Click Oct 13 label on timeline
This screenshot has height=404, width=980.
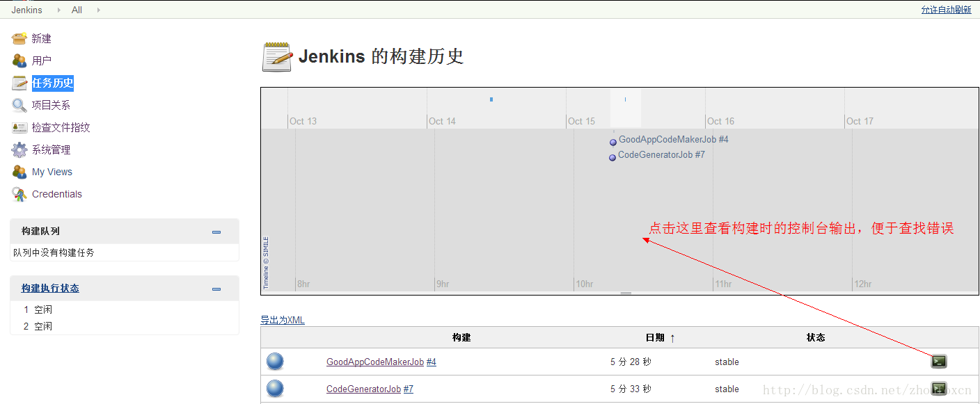pyautogui.click(x=303, y=121)
